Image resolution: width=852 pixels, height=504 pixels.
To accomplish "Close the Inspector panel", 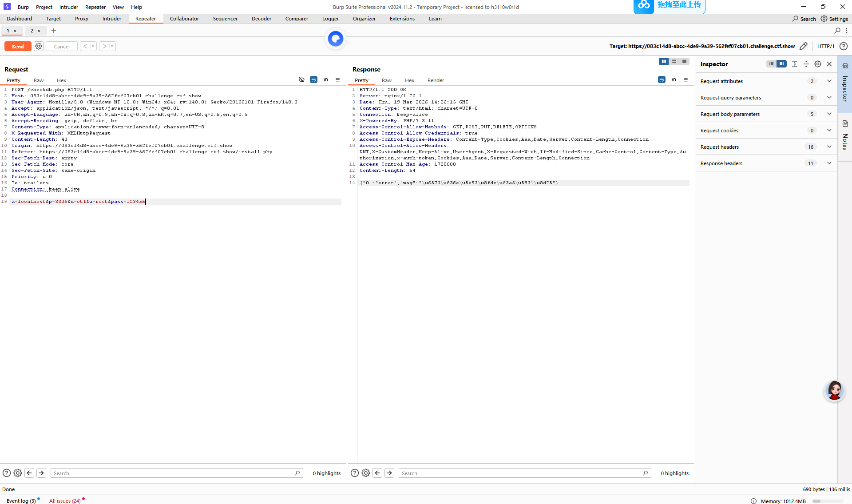I will 829,64.
